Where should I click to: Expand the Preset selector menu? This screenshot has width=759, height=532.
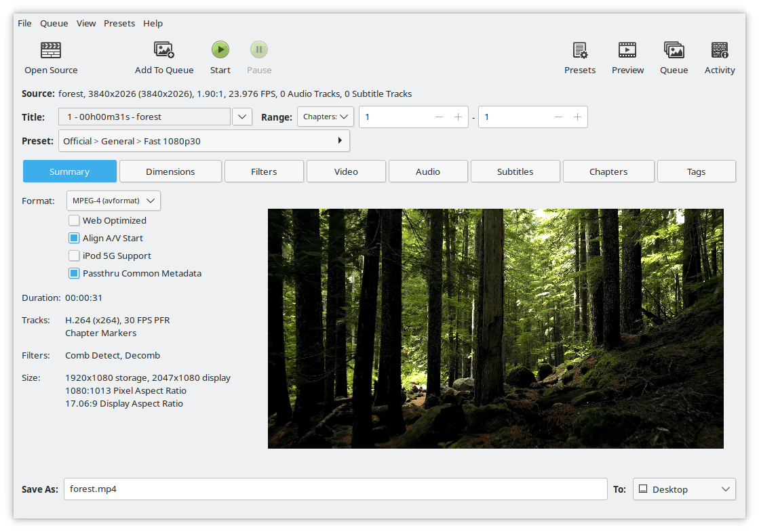pos(203,141)
